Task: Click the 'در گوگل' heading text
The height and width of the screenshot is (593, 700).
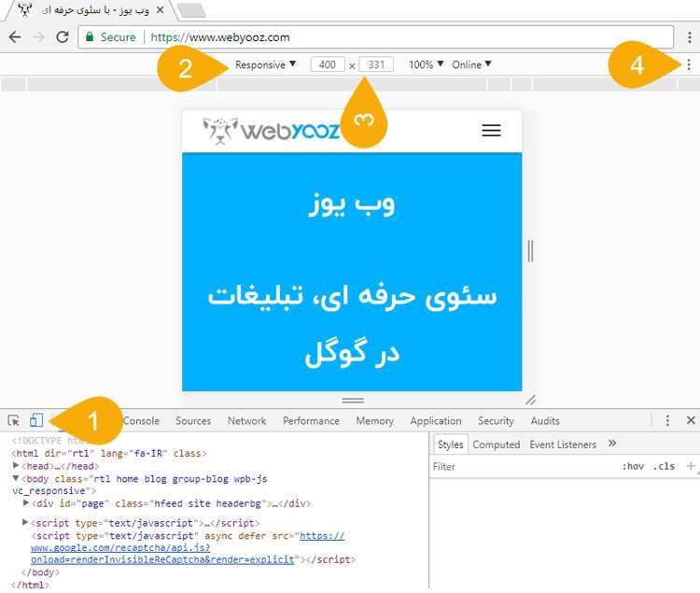Action: 352,353
